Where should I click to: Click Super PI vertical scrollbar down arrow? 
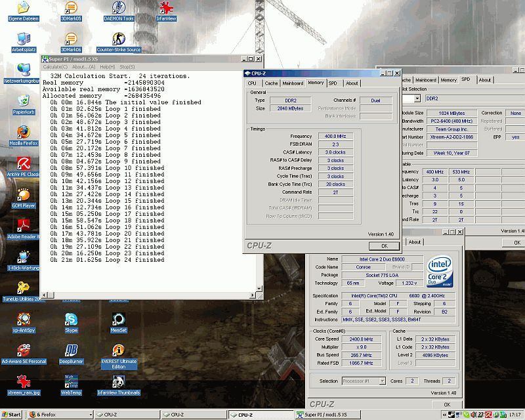pos(259,288)
